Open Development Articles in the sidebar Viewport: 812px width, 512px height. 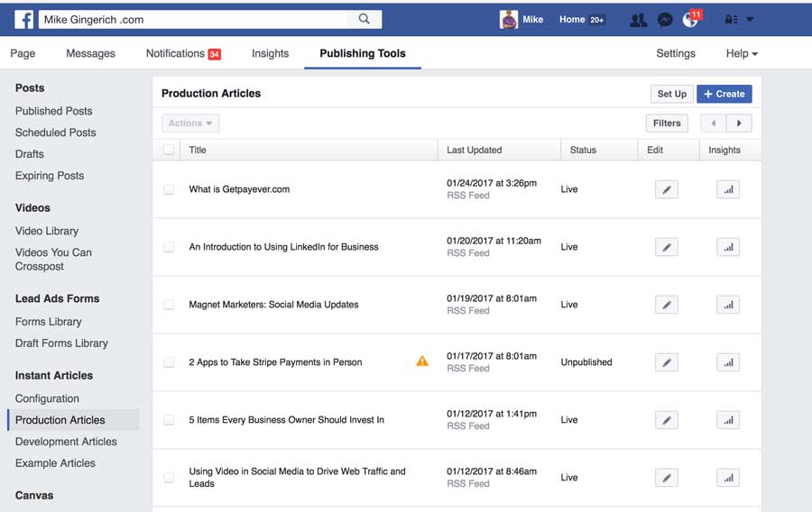click(66, 442)
